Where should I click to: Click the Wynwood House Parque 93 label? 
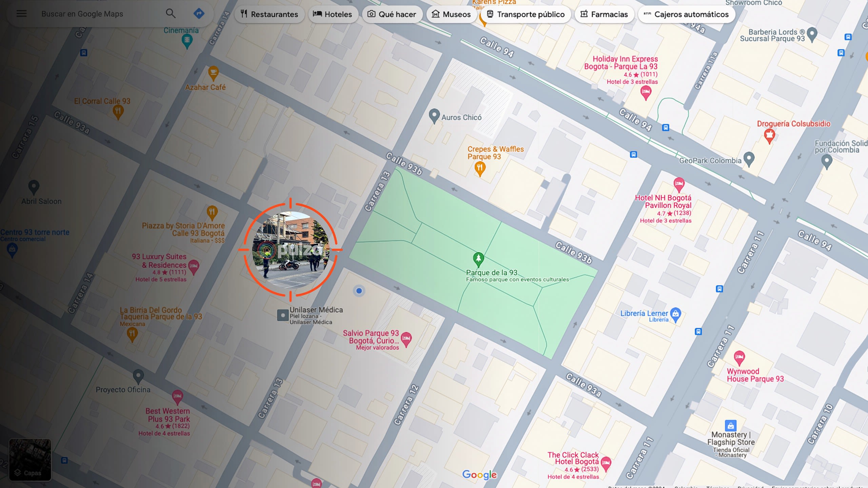click(755, 375)
